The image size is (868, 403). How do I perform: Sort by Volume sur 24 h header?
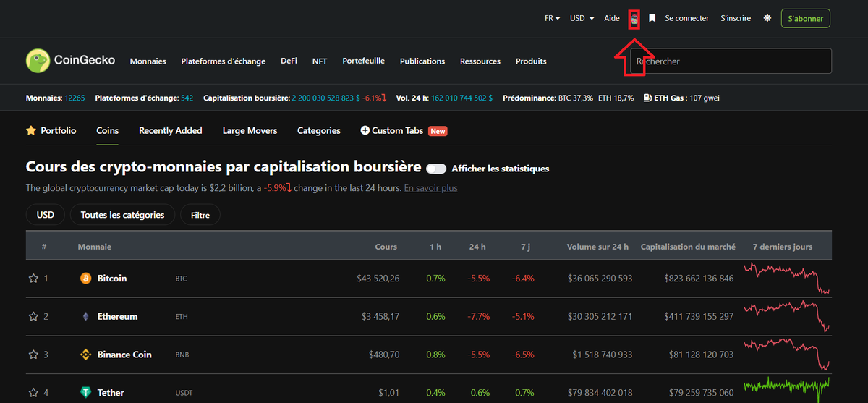pyautogui.click(x=598, y=247)
